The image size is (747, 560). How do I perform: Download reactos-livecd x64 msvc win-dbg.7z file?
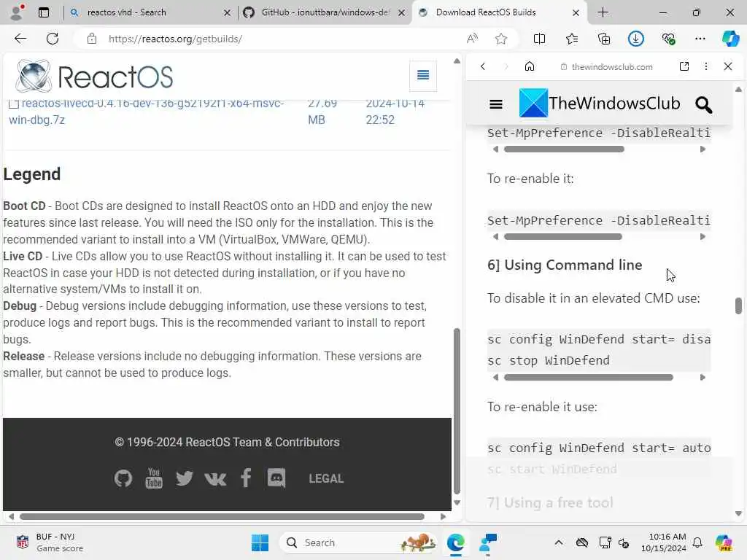(146, 112)
